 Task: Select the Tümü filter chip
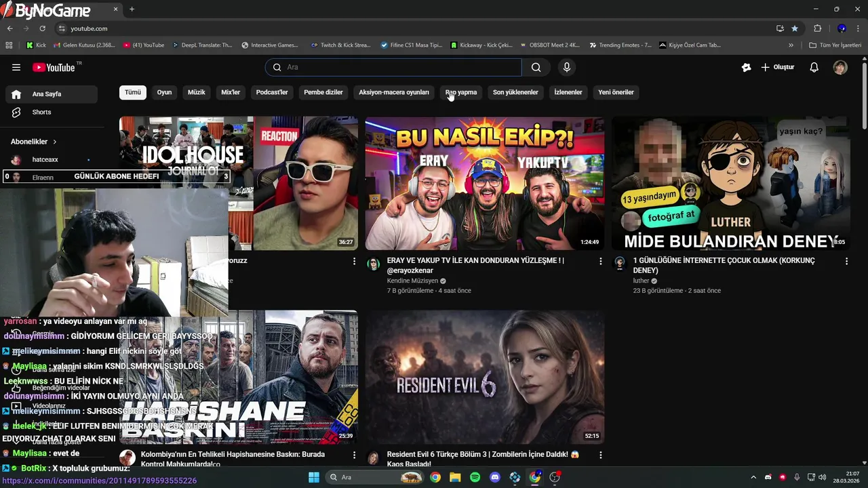133,92
